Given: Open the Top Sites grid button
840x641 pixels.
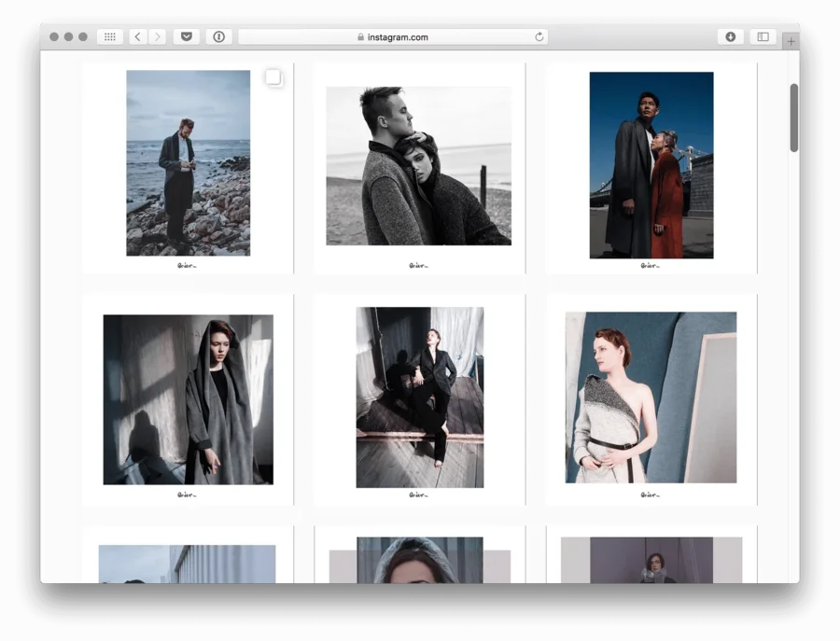Looking at the screenshot, I should pos(109,37).
